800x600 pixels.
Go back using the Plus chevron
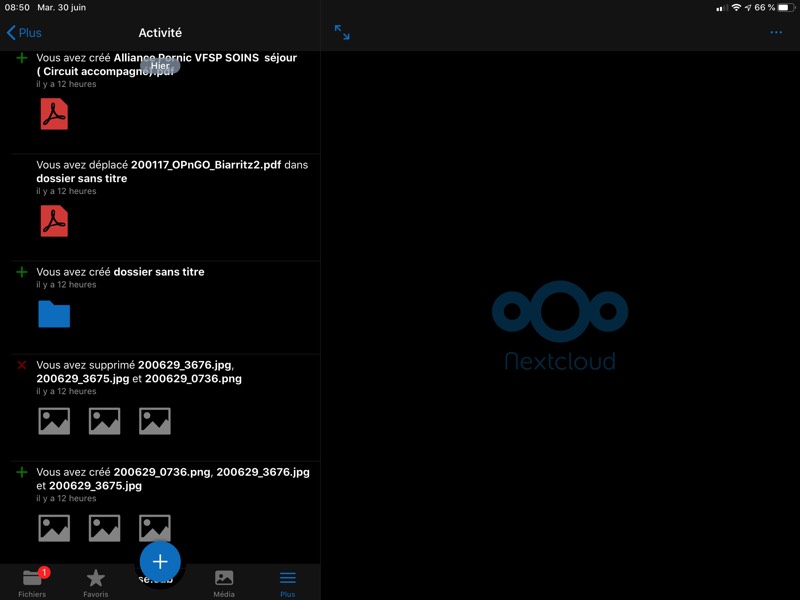[24, 33]
